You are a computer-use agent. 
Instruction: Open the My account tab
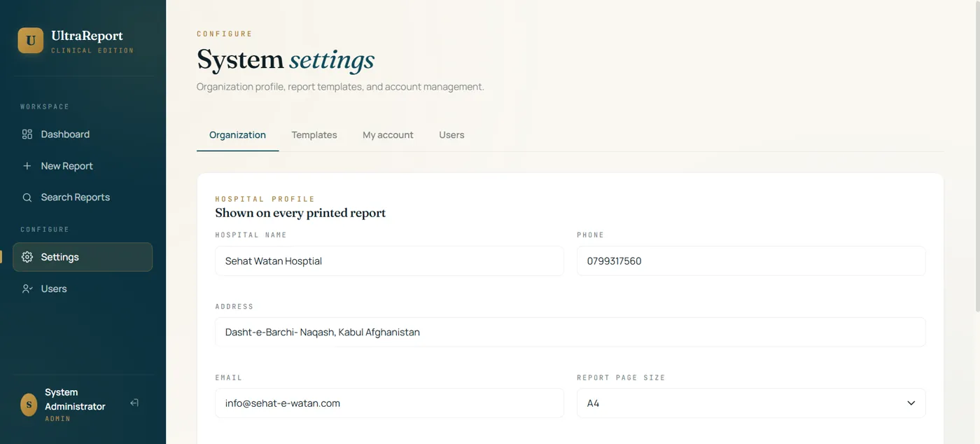tap(388, 135)
